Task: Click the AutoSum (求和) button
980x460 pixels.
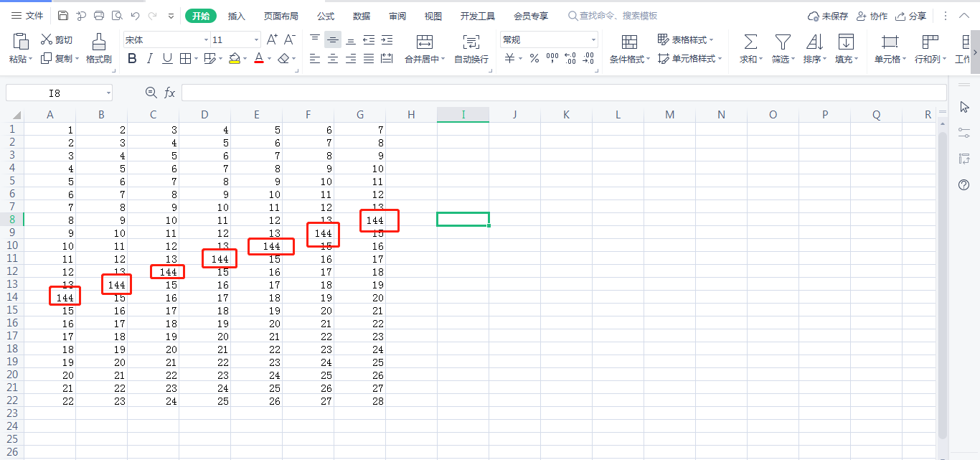Action: click(x=750, y=48)
